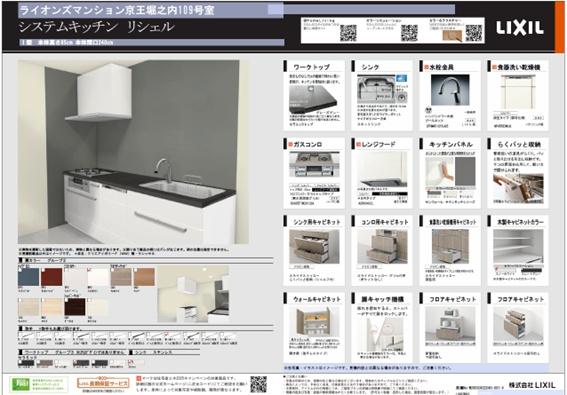This screenshot has height=395, width=567.
Task: Open the 水栓金具 faucet image
Action: point(450,90)
